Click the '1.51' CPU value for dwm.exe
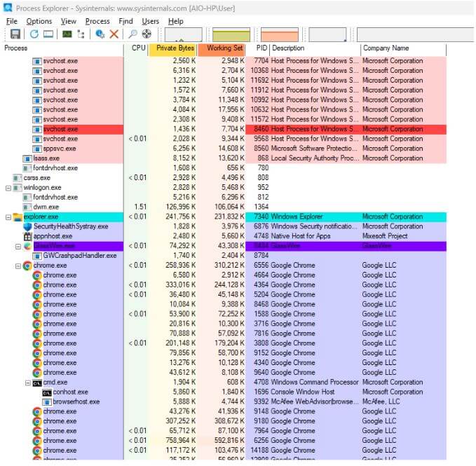Viewport: 476px width, 466px height. [x=140, y=207]
